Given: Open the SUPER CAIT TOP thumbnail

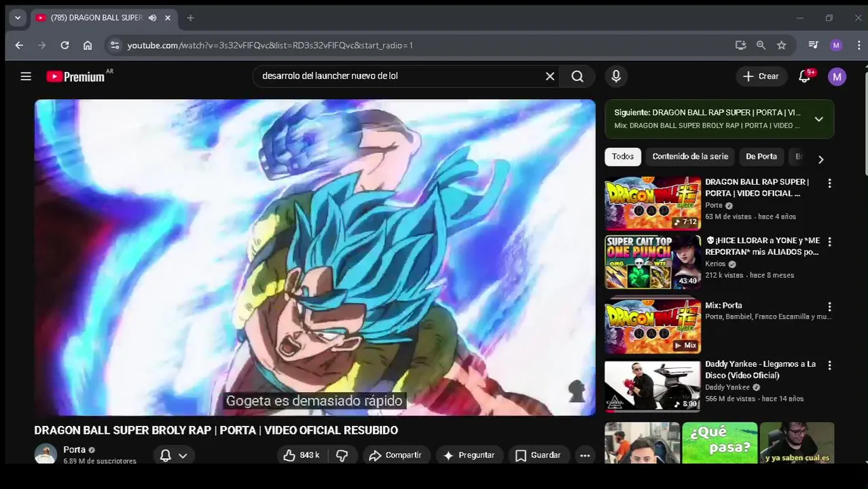Looking at the screenshot, I should [653, 261].
